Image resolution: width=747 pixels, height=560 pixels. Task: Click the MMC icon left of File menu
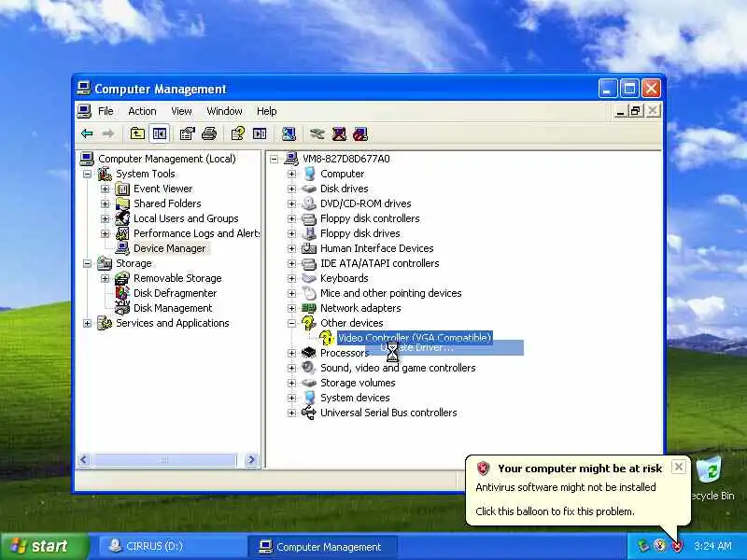(x=84, y=111)
